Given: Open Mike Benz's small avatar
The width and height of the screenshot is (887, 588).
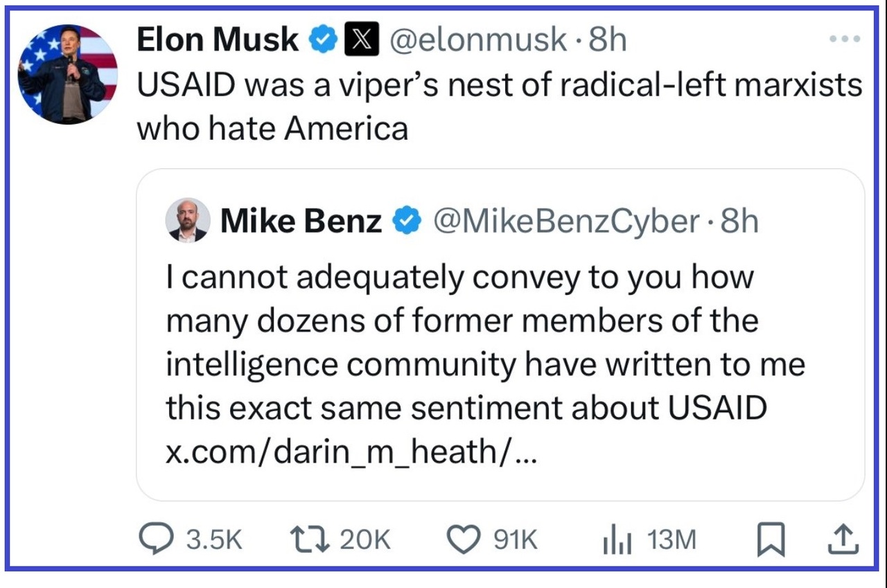Looking at the screenshot, I should [x=188, y=220].
